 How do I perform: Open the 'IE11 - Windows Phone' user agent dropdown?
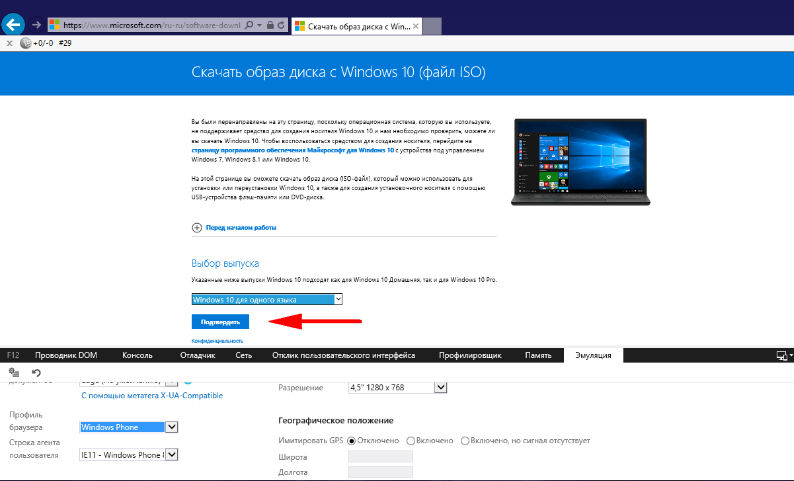129,455
